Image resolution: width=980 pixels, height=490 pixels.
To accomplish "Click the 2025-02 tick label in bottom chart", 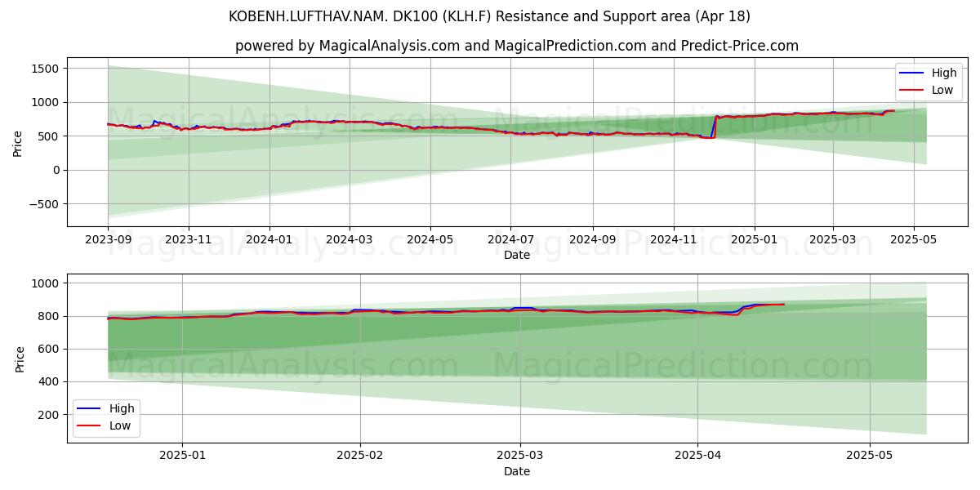I will 360,457.
